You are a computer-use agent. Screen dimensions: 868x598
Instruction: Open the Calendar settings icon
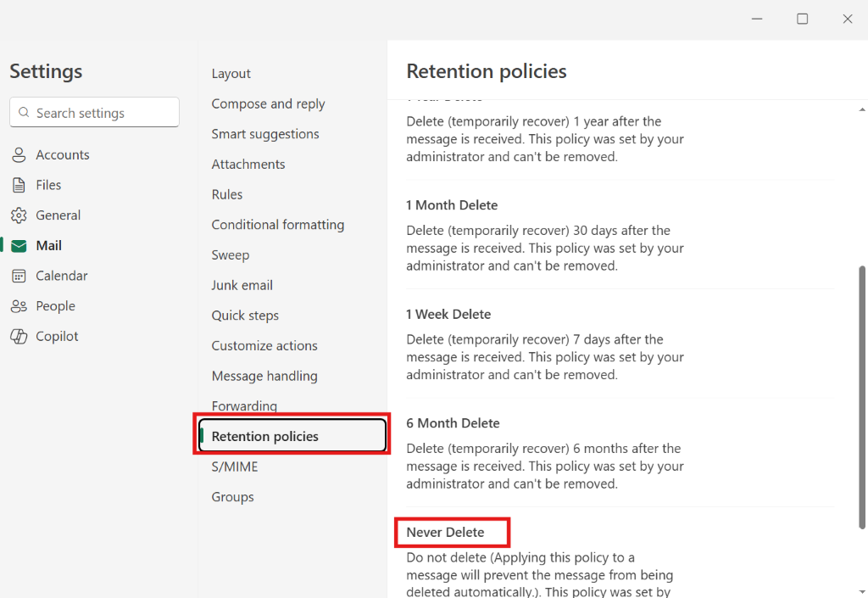point(19,276)
